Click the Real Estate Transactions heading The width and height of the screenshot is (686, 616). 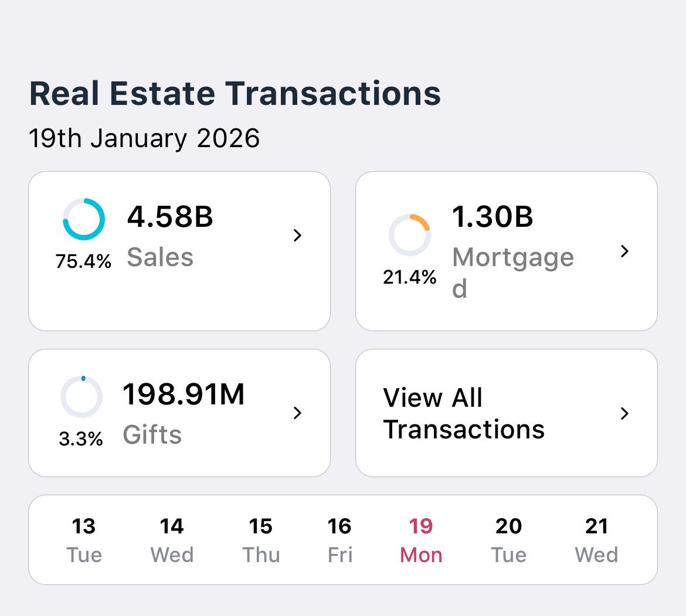tap(235, 93)
